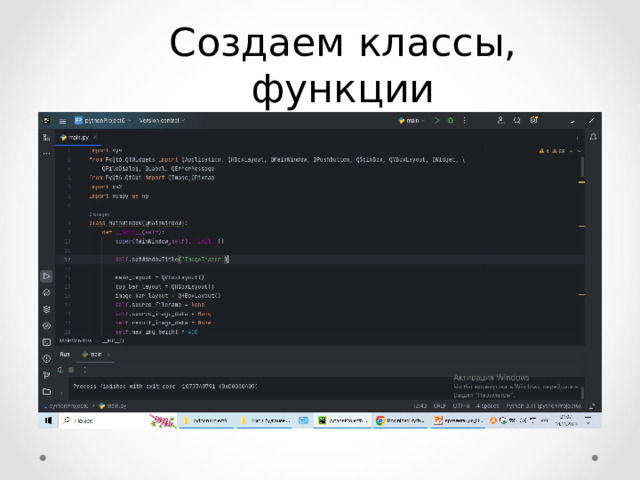
Task: Toggle read-only lock icon in status bar
Action: 592,406
